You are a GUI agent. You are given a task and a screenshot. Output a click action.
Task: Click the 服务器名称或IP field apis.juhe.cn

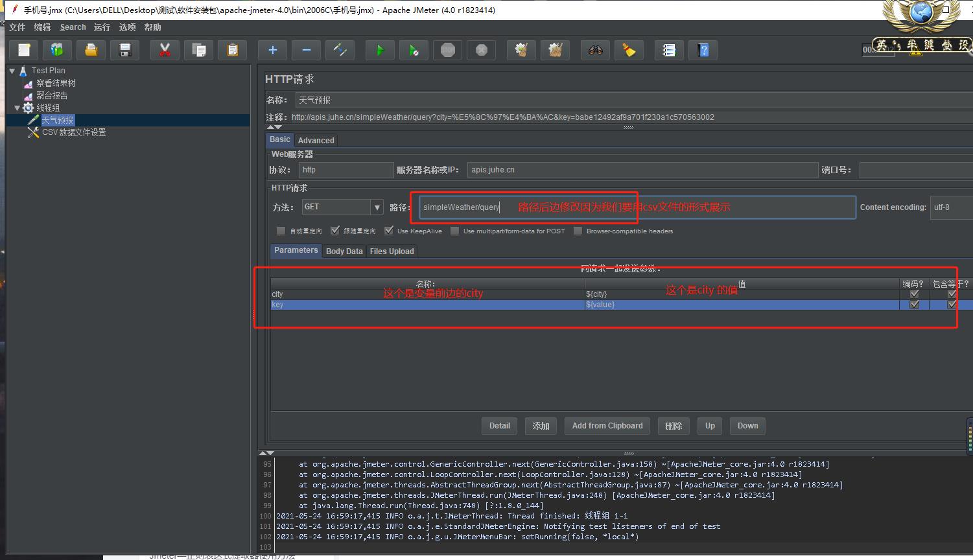(x=642, y=170)
